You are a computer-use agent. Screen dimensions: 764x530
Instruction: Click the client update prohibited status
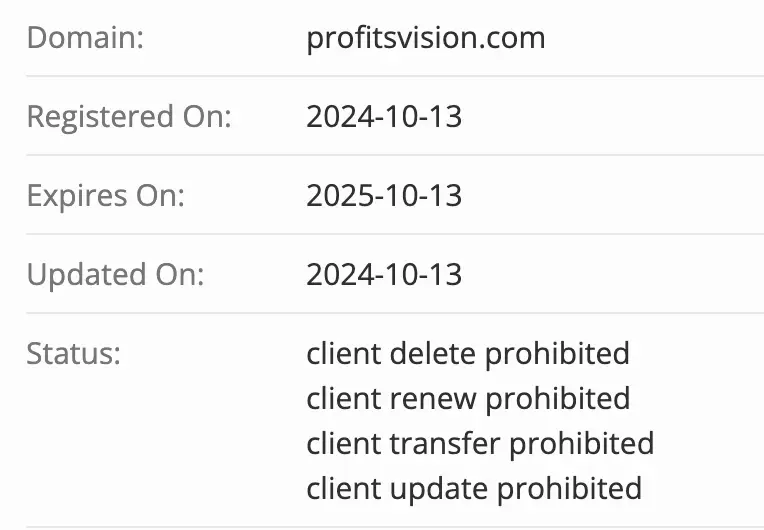[473, 488]
